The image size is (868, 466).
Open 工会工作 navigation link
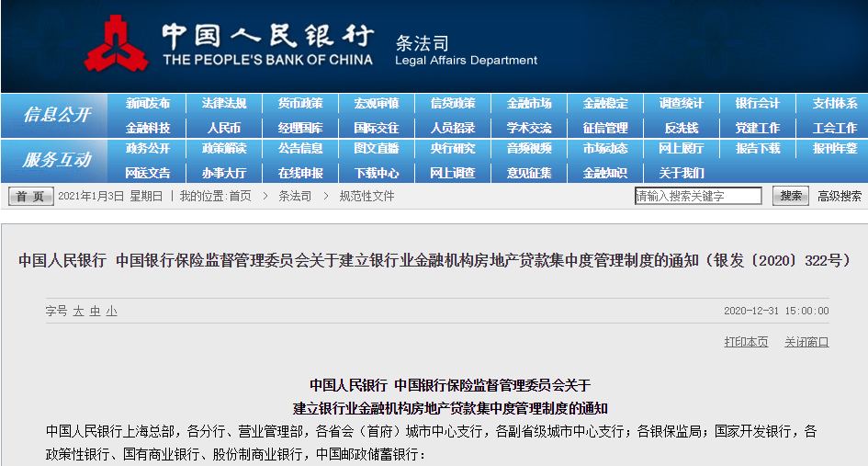(x=835, y=128)
